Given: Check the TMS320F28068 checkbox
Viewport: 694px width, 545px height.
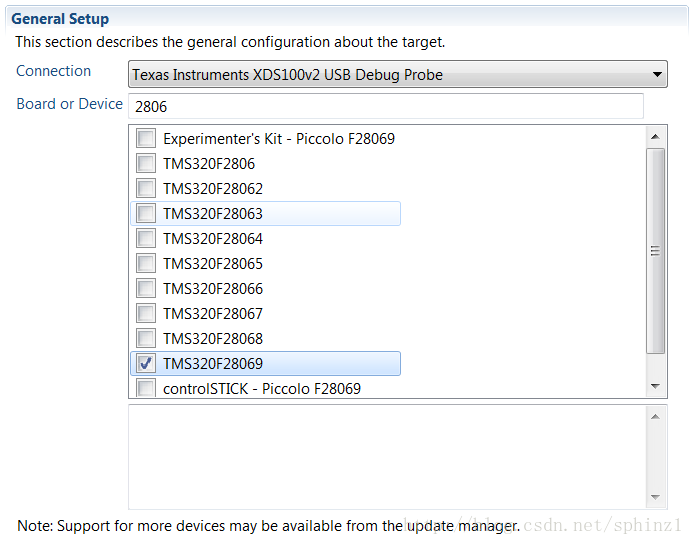Looking at the screenshot, I should point(146,338).
